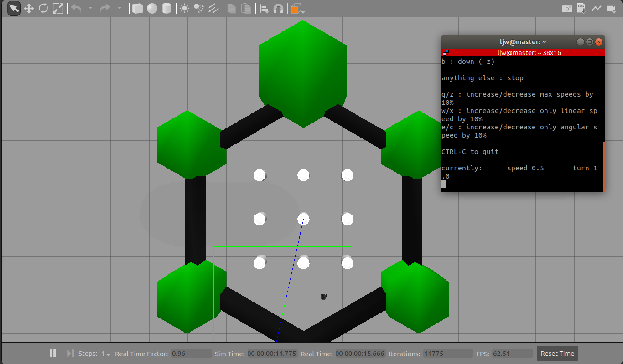The width and height of the screenshot is (623, 364).
Task: Select the small black robot in scene
Action: click(x=323, y=297)
